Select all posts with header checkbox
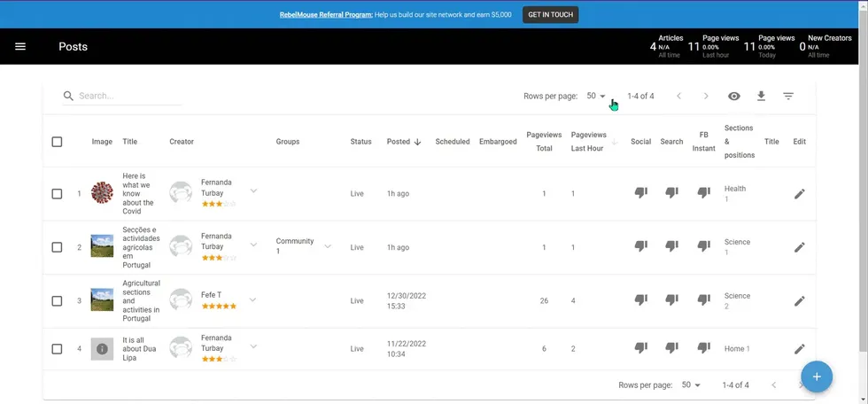Viewport: 868px width, 404px height. tap(57, 142)
